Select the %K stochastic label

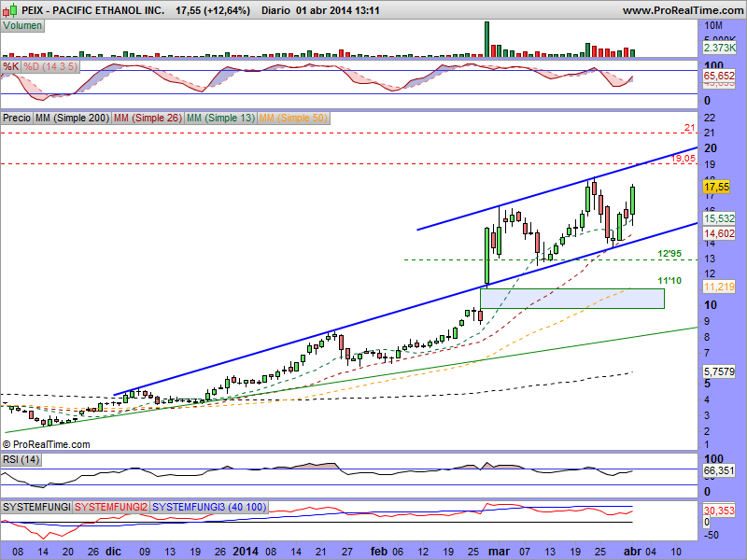point(10,66)
